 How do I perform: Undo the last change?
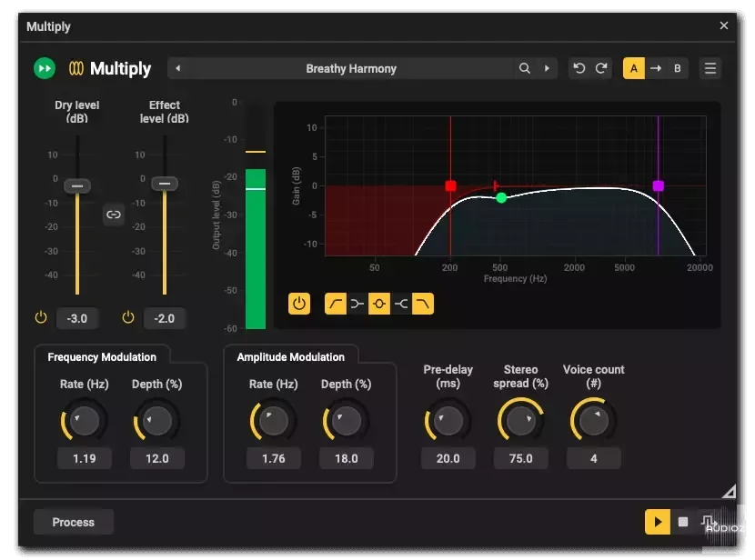click(579, 68)
